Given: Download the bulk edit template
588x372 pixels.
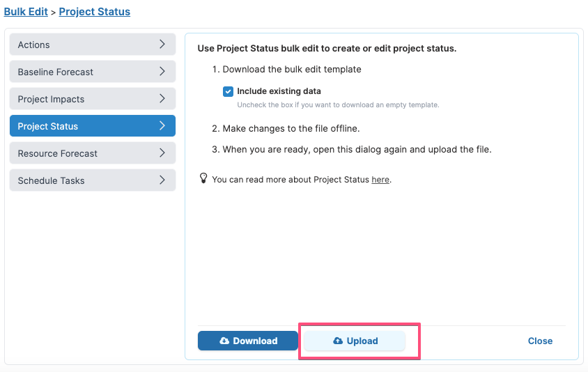Looking at the screenshot, I should [x=248, y=341].
